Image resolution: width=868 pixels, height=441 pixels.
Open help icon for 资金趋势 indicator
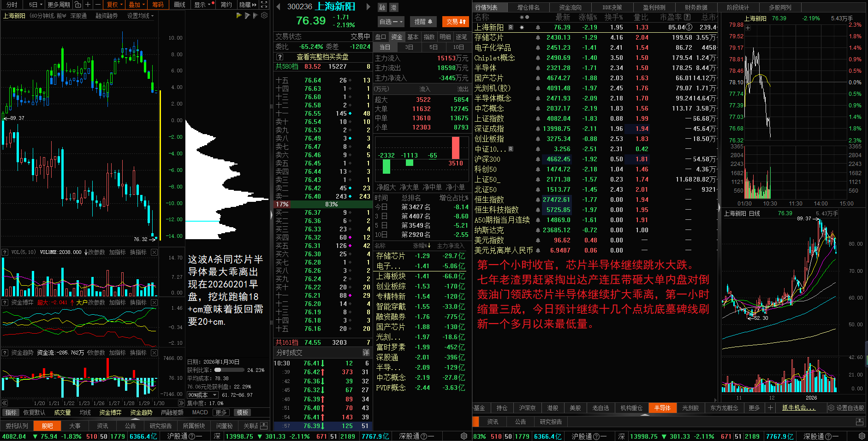pyautogui.click(x=5, y=353)
